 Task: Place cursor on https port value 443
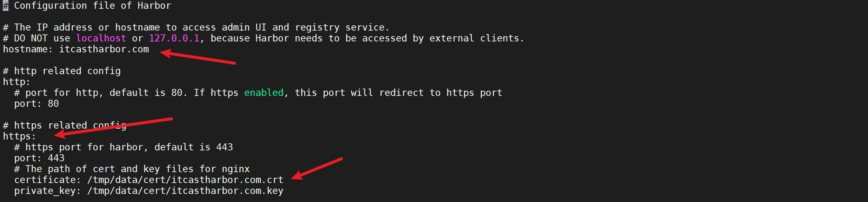[56, 158]
